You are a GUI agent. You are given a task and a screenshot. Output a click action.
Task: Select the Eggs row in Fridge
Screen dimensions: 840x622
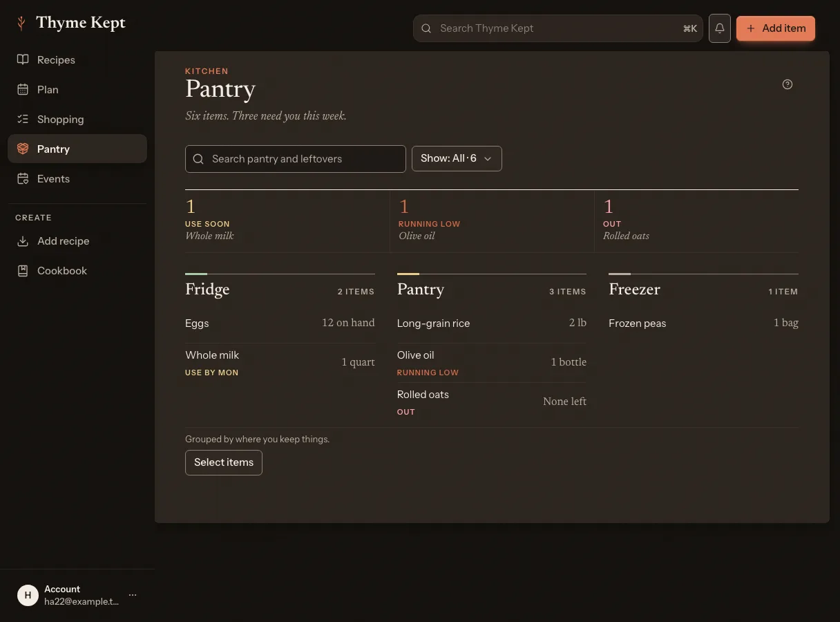point(280,323)
